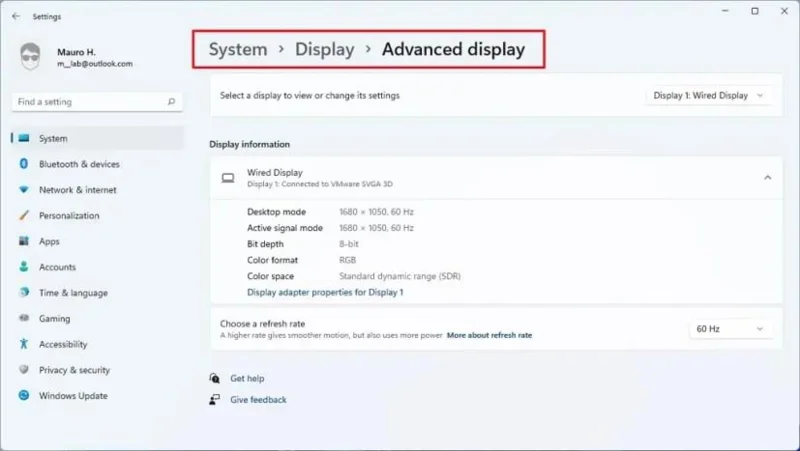
Task: Click the Accessibility figure icon
Action: (x=24, y=344)
